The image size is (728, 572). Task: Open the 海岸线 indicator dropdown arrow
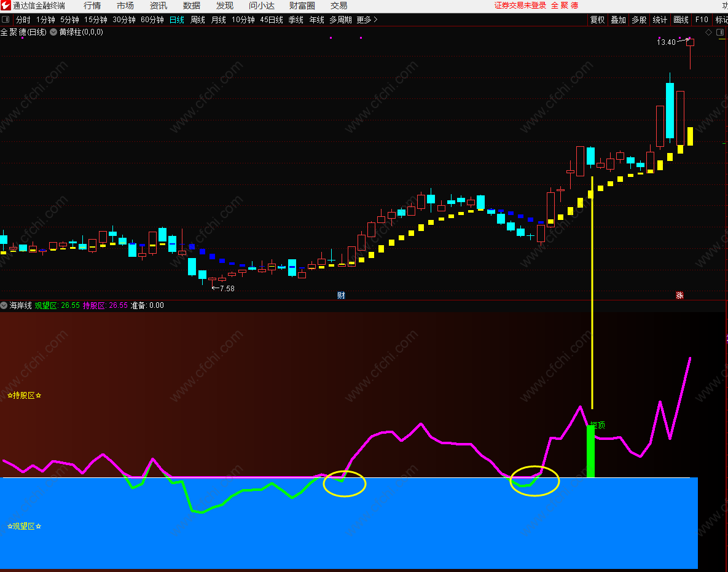(x=4, y=305)
